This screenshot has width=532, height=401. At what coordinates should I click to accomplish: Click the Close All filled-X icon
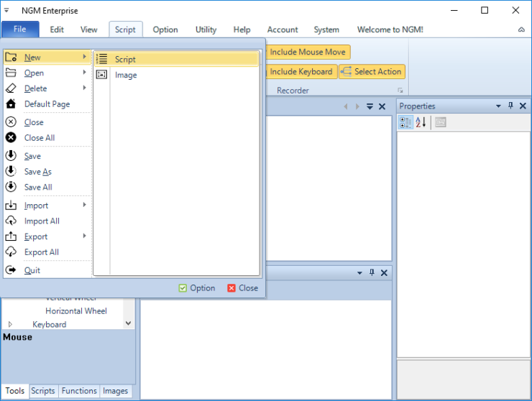[11, 137]
